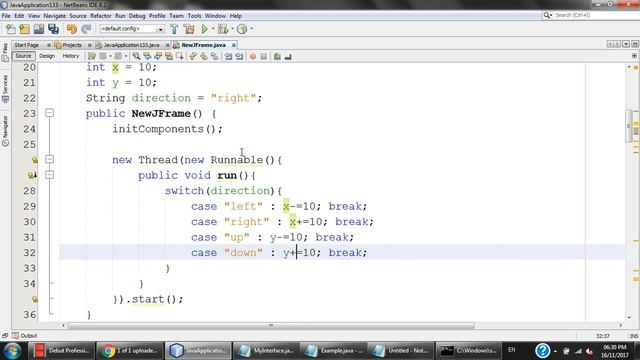Click Shift Line Left icon

tap(228, 56)
